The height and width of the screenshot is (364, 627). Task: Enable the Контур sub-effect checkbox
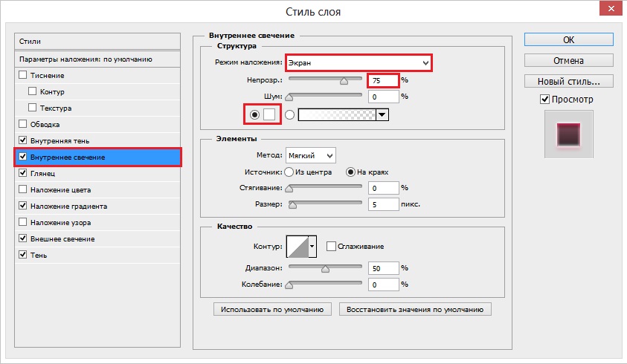pyautogui.click(x=33, y=91)
